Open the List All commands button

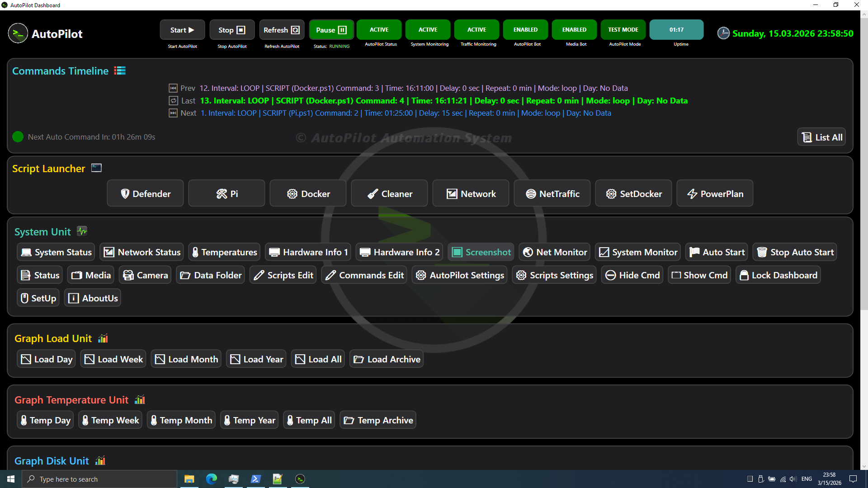pyautogui.click(x=821, y=137)
